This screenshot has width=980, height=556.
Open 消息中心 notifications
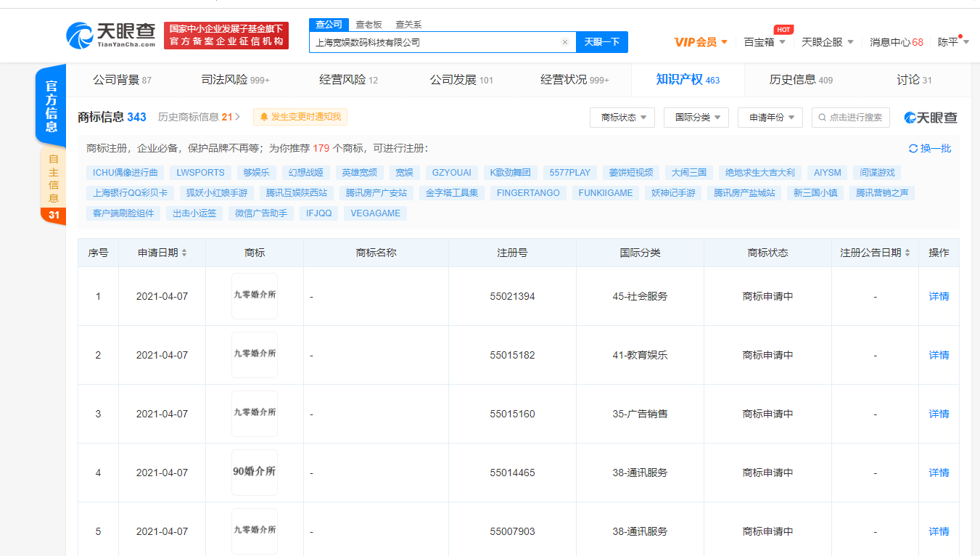click(897, 42)
